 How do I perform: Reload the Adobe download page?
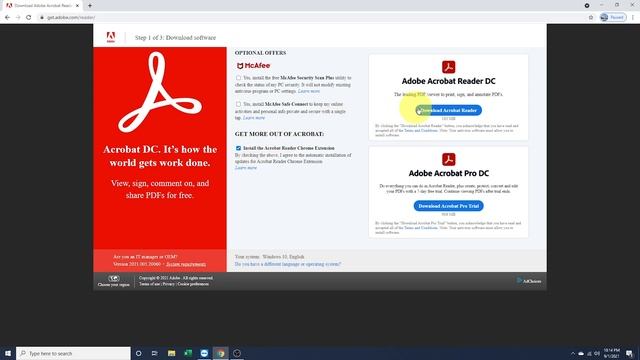pyautogui.click(x=29, y=17)
